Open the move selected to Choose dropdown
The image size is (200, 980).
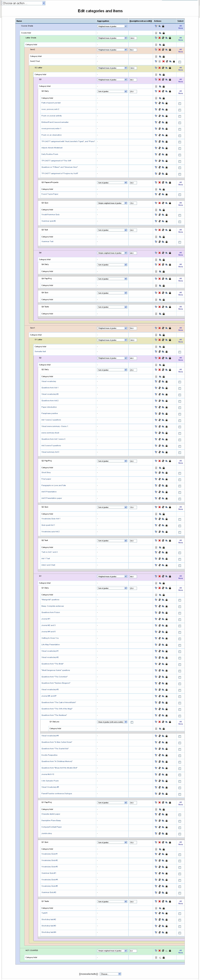coord(111,974)
